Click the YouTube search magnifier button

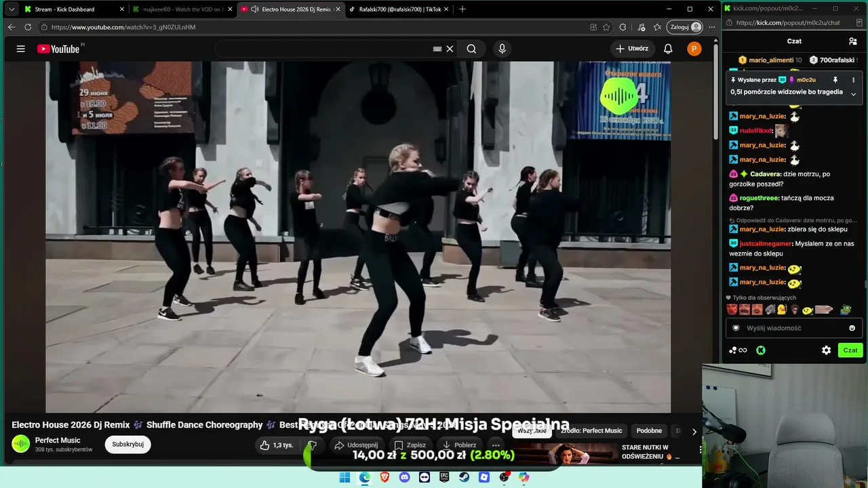click(471, 49)
